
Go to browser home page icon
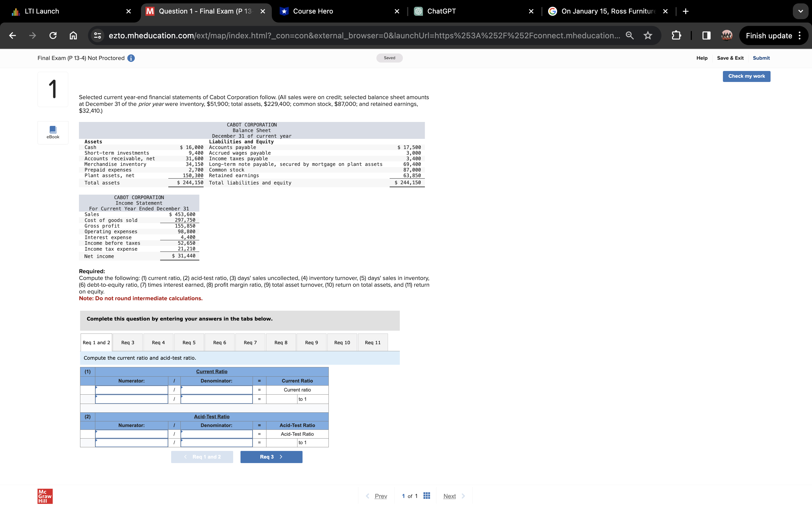73,35
